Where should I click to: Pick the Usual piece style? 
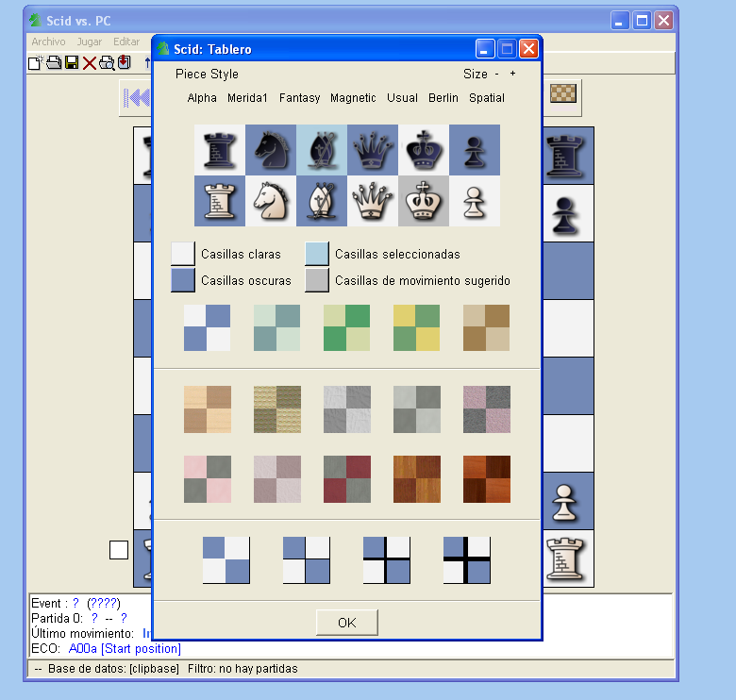(402, 97)
